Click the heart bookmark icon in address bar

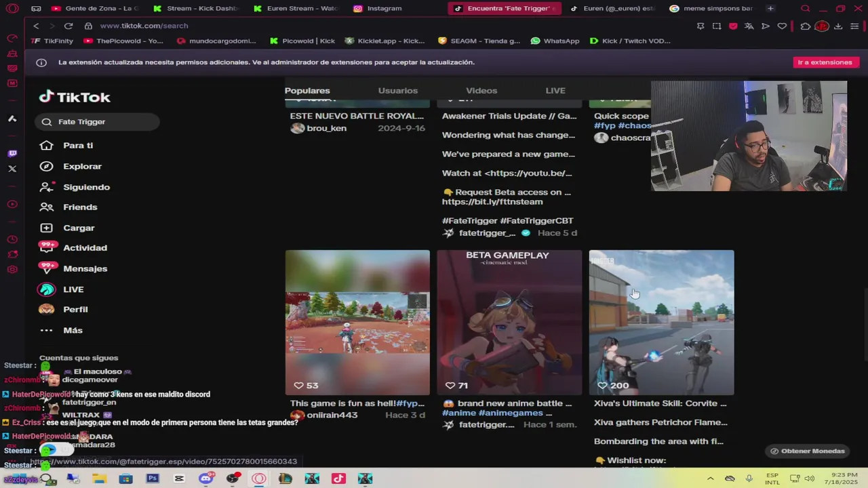782,26
